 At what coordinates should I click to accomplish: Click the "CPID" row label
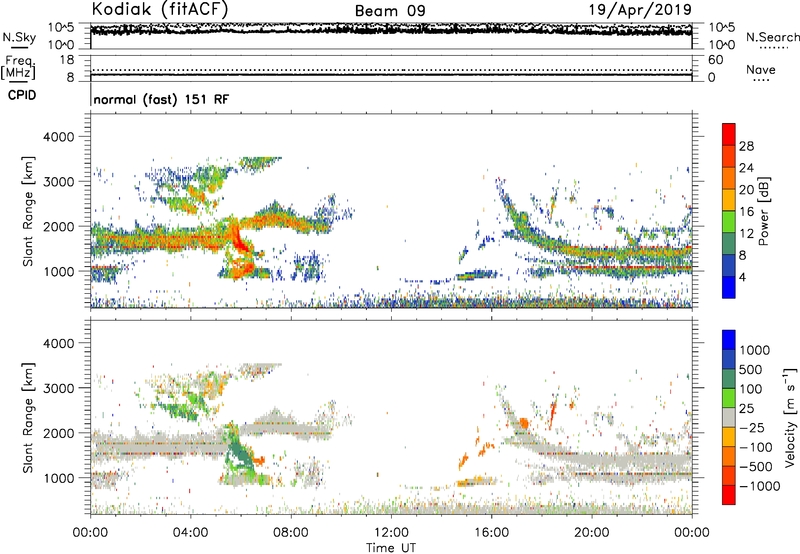coord(22,95)
